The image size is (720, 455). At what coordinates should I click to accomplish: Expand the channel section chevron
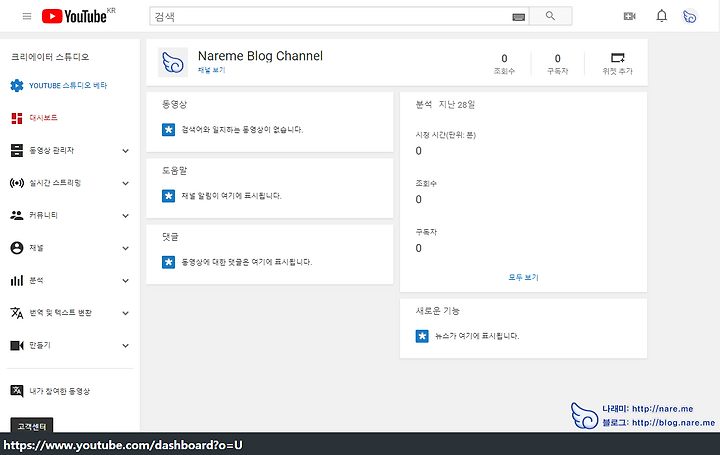(125, 248)
